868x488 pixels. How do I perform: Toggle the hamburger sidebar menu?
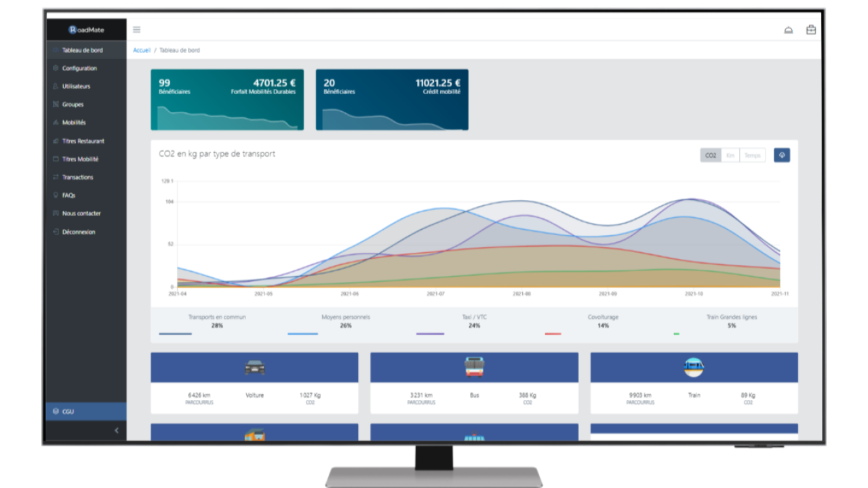[x=136, y=30]
